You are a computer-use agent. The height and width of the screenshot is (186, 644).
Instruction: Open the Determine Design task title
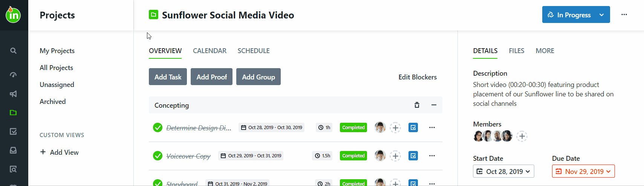[199, 128]
